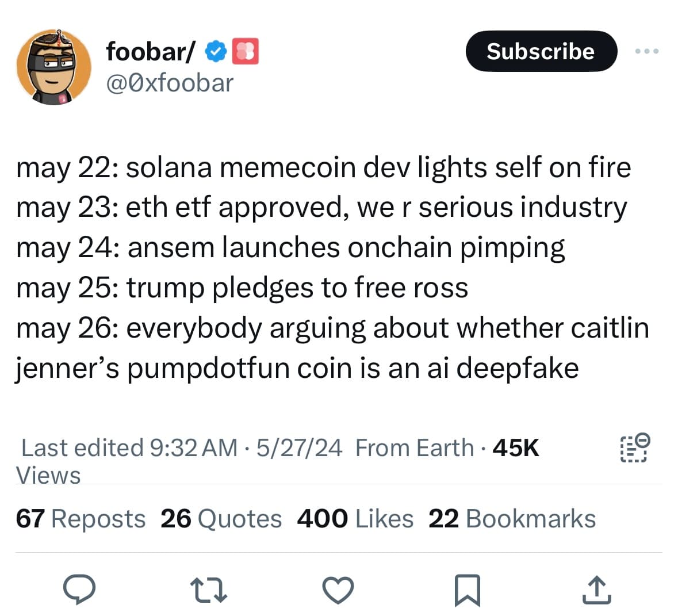Click the blue verified checkmark badge
The height and width of the screenshot is (616, 678).
pyautogui.click(x=214, y=50)
